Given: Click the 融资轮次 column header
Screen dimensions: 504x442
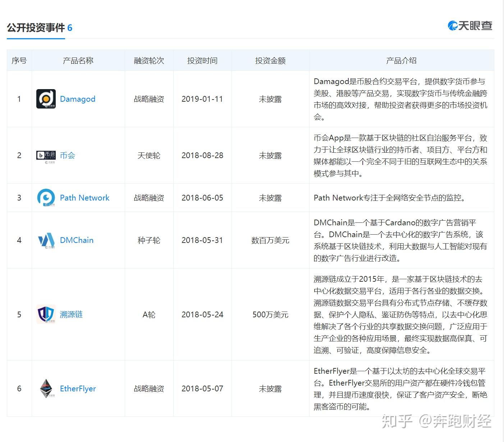Looking at the screenshot, I should 149,60.
